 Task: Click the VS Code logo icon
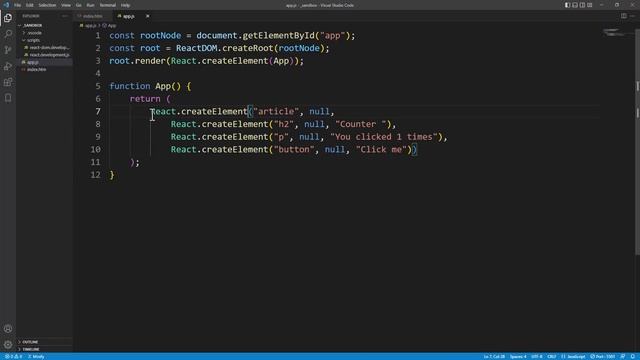6,5
